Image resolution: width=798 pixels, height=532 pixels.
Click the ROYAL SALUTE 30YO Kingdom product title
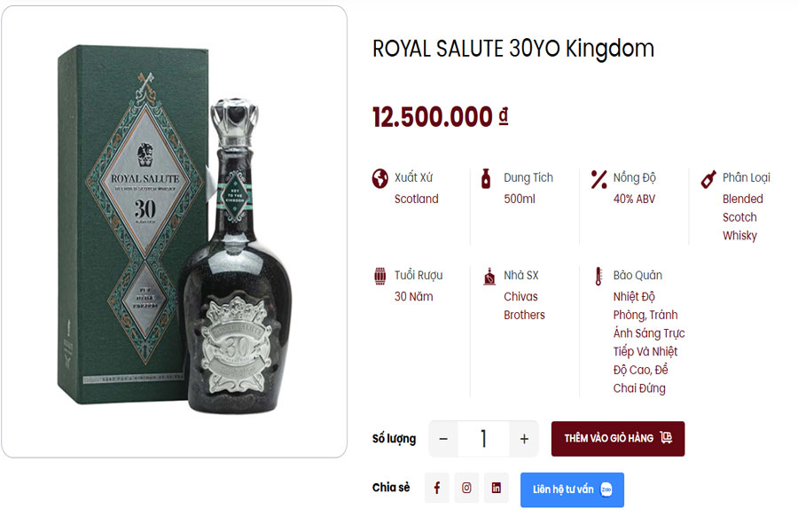pos(512,50)
